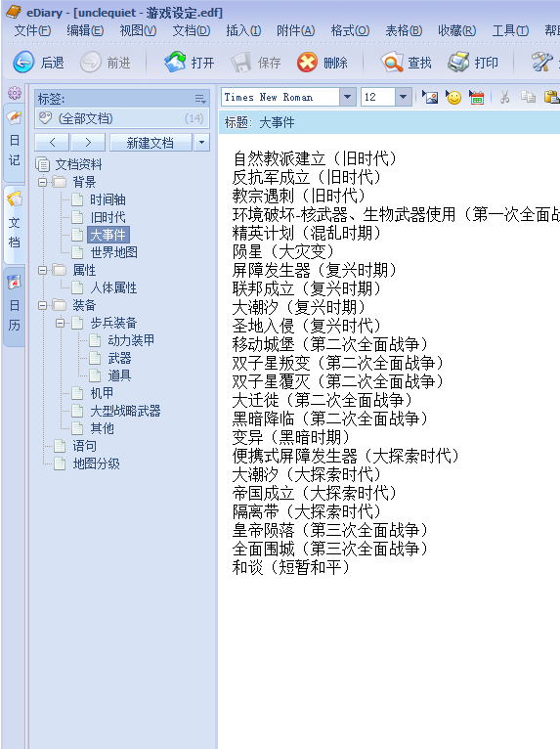Open the 大型战略武器 document
This screenshot has width=560, height=749.
(x=125, y=411)
